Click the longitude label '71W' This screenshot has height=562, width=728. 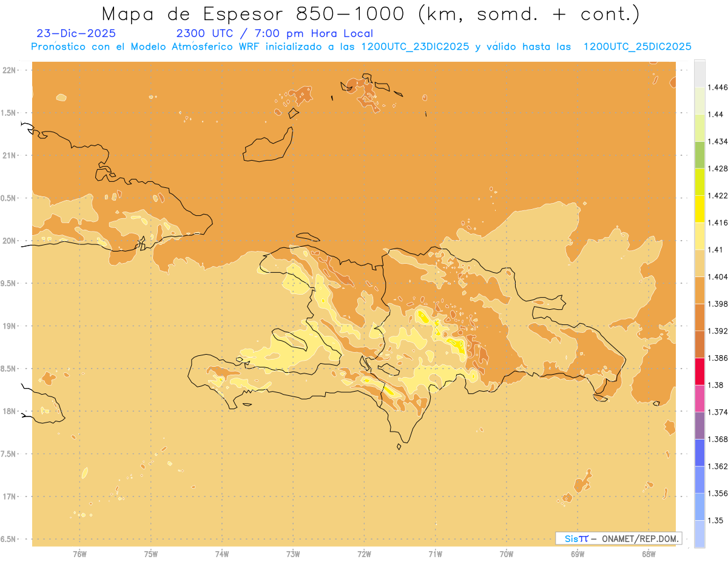(x=435, y=554)
